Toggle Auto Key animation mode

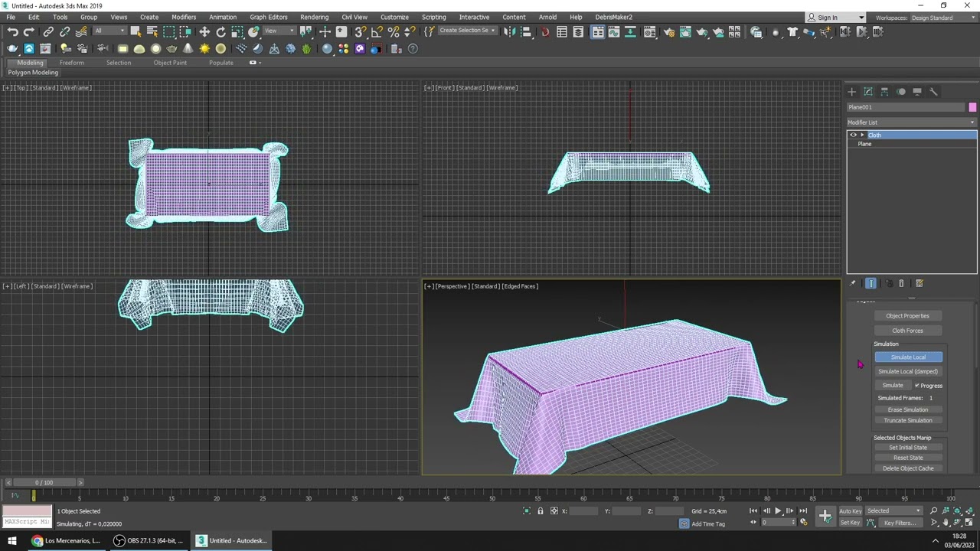click(x=851, y=511)
